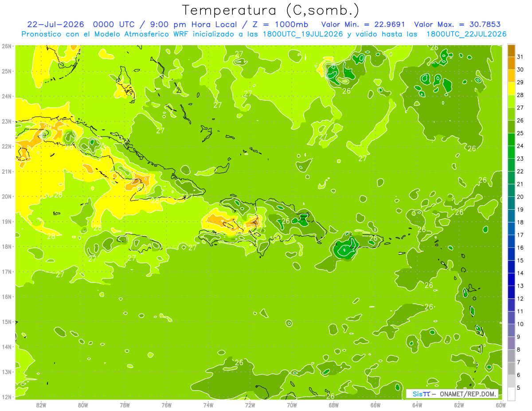Click the title "Temperatura (C,somb.)"
The width and height of the screenshot is (532, 411).
(271, 10)
